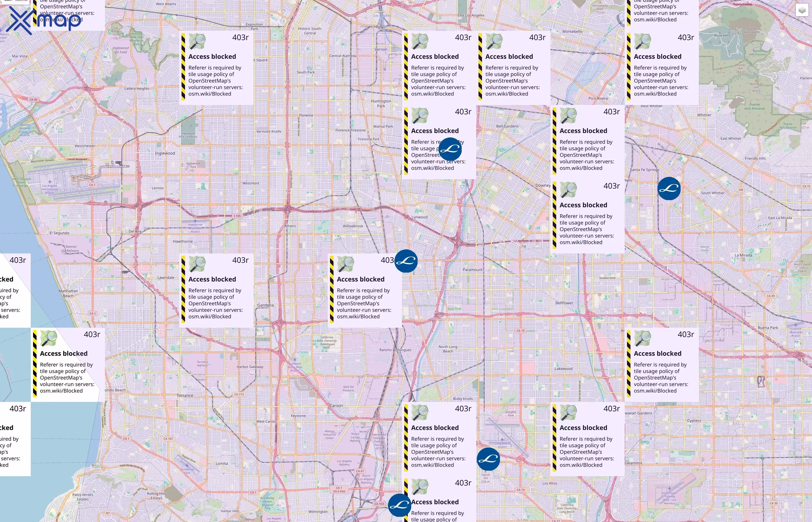Click the Palos Verdes Estates label
The height and width of the screenshot is (522, 812).
click(83, 497)
